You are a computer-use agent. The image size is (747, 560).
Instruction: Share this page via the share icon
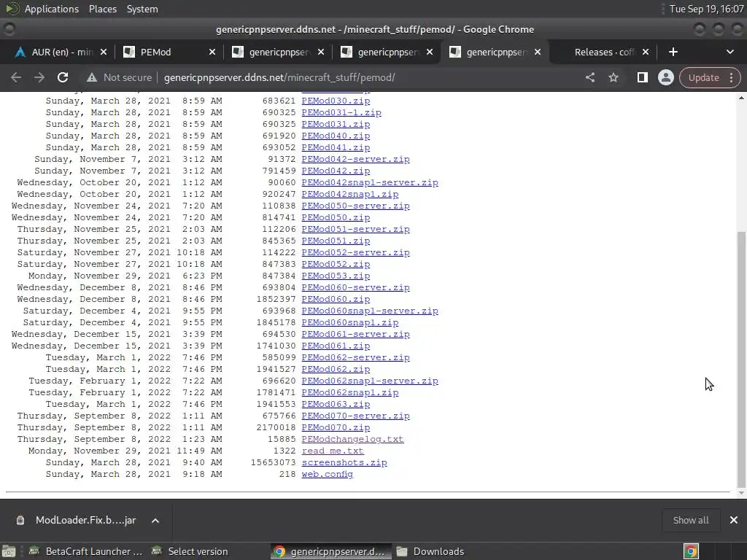coord(589,77)
